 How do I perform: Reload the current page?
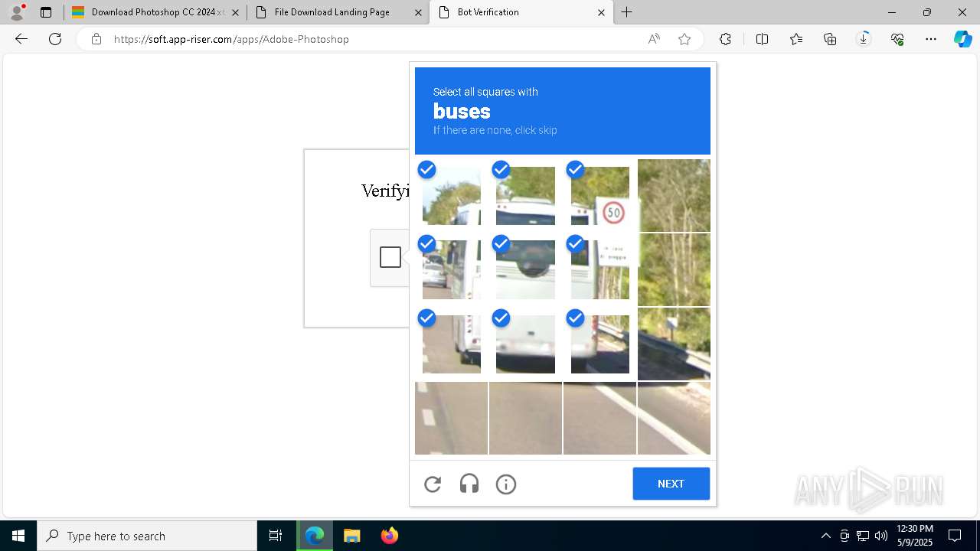tap(55, 39)
